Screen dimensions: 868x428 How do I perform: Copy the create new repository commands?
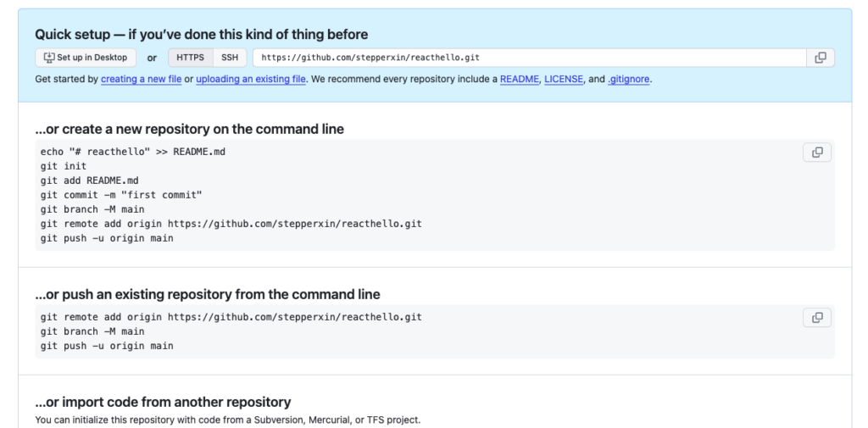(x=817, y=153)
